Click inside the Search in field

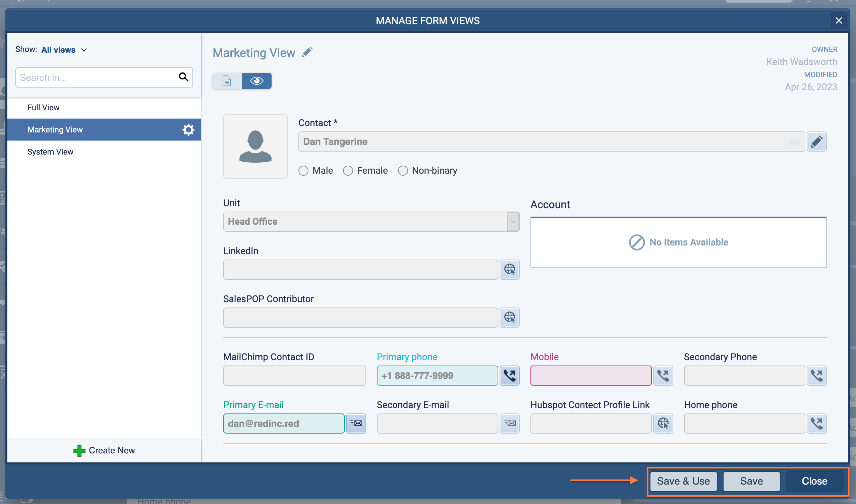point(95,77)
